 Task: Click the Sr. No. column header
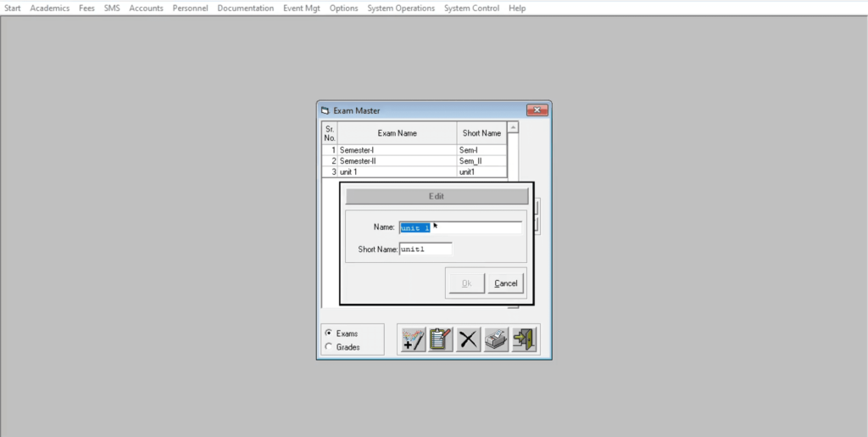pos(330,133)
